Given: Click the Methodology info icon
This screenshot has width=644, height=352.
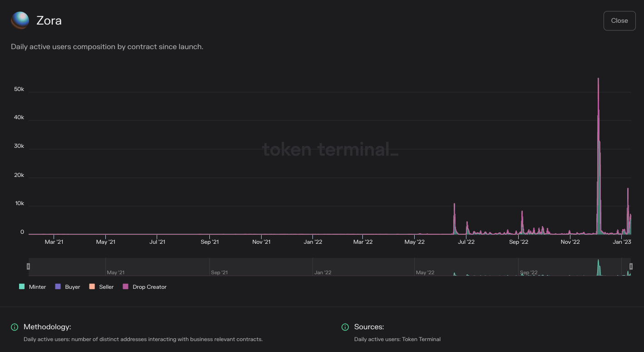Looking at the screenshot, I should tap(14, 327).
